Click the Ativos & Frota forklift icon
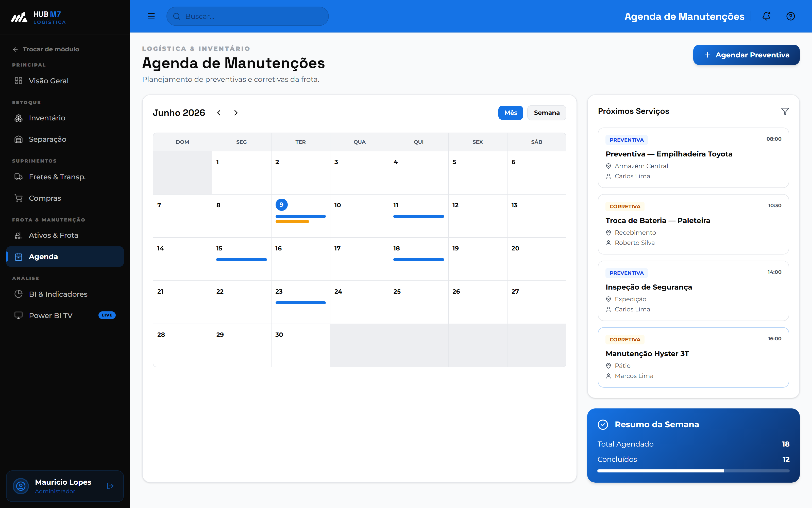812x508 pixels. (x=19, y=235)
